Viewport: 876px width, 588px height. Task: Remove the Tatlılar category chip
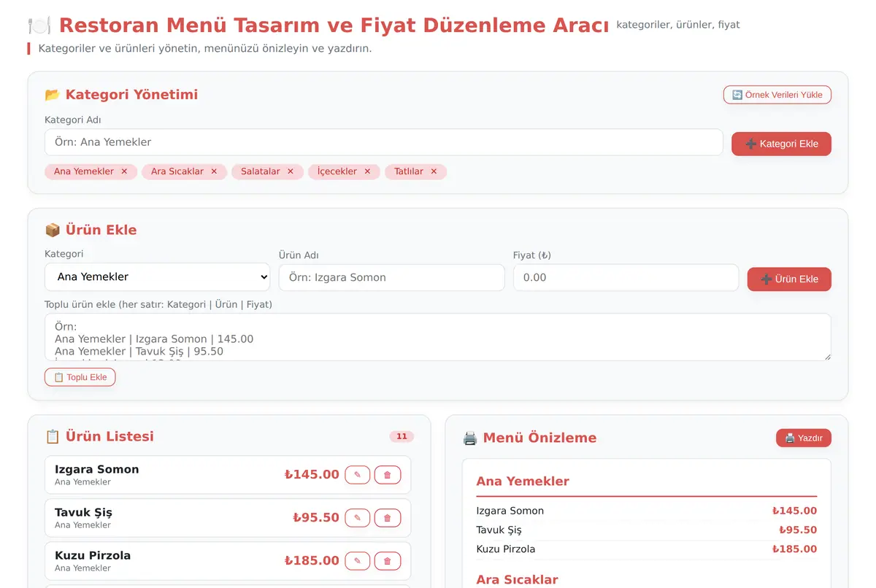click(434, 171)
